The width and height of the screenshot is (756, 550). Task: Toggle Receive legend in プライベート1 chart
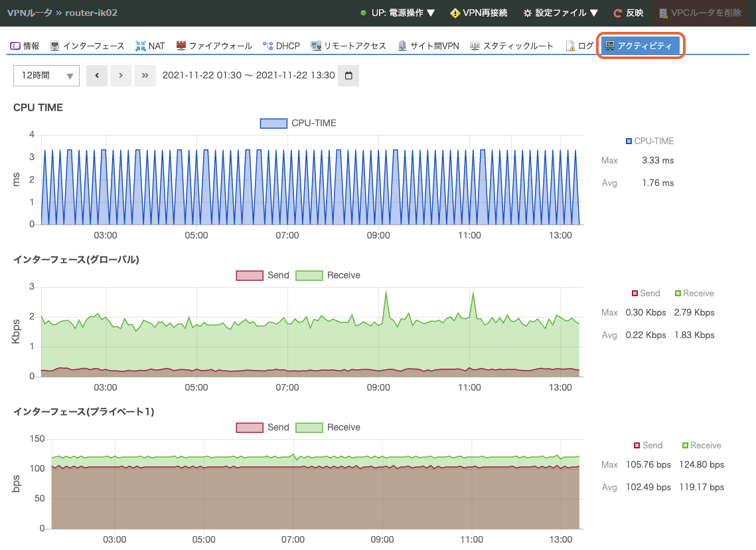(328, 427)
